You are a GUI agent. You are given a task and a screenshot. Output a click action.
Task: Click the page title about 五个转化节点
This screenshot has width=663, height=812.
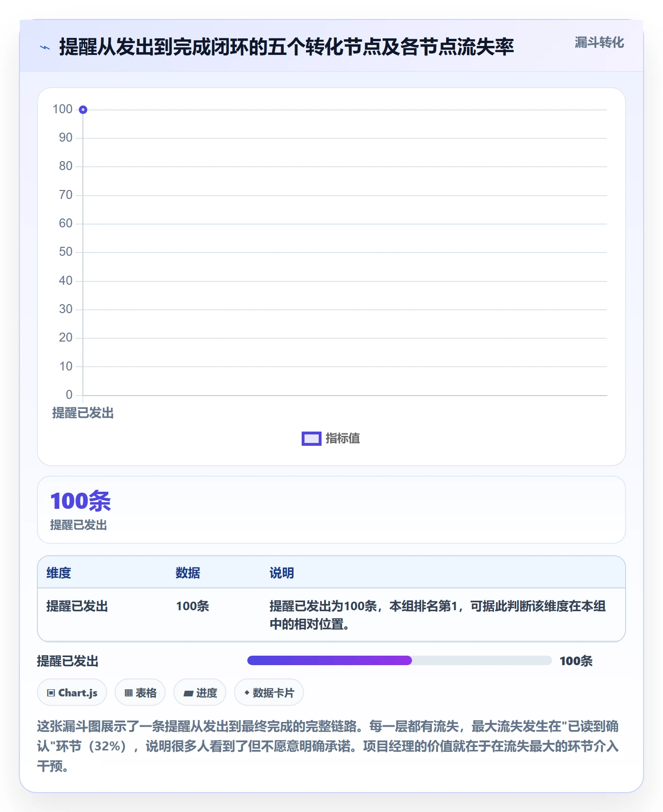[x=287, y=47]
